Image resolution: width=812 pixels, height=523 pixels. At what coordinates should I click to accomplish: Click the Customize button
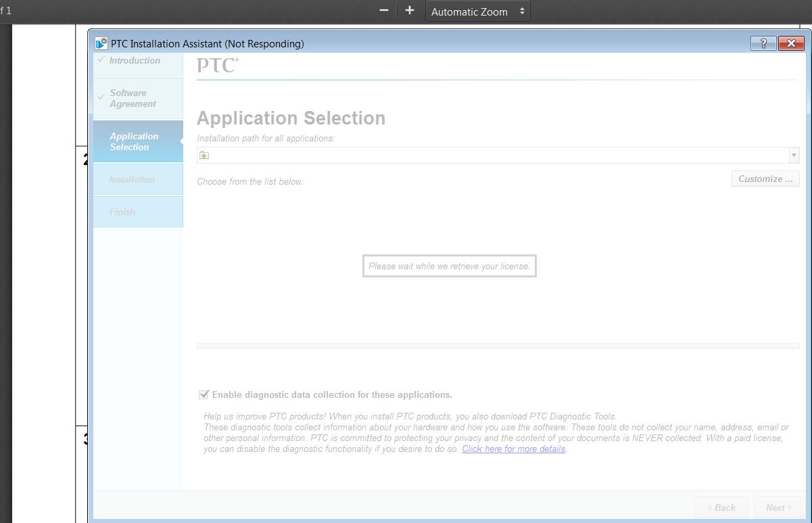[765, 179]
